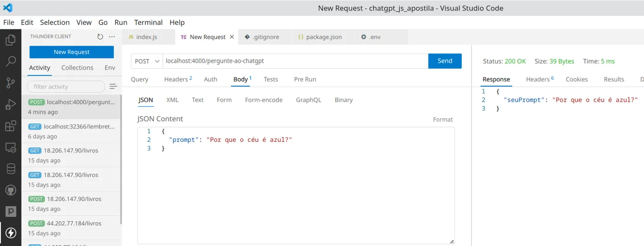Screen dimensions: 644x246
Task: Open Source Control view in activity bar
Action: 11,83
